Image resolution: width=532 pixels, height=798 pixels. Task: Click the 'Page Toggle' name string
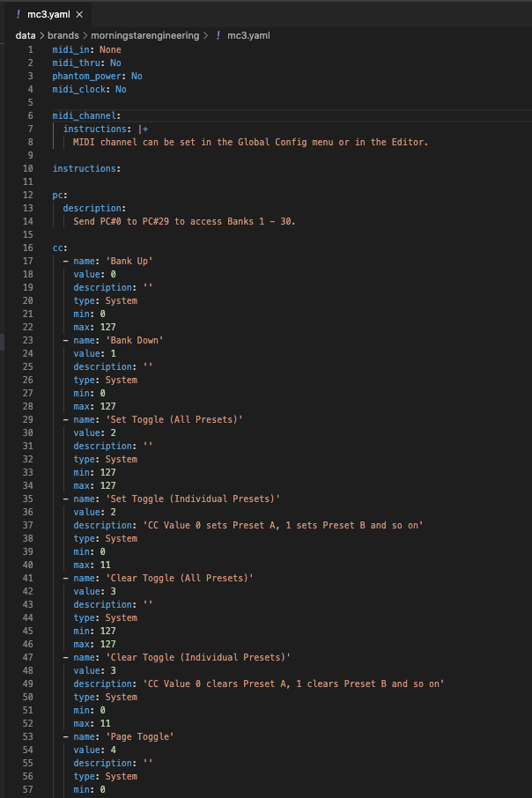point(141,736)
